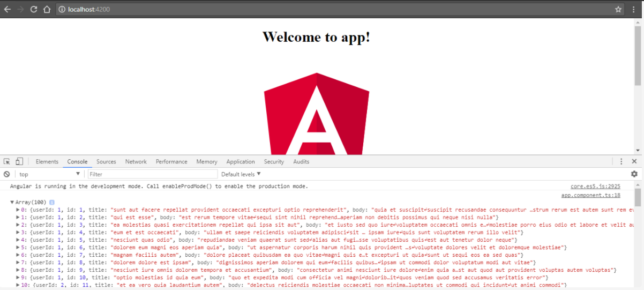Screen dimensions: 644x290
Task: Expand array item 3 'eum et est occaecati'
Action: pyautogui.click(x=18, y=232)
